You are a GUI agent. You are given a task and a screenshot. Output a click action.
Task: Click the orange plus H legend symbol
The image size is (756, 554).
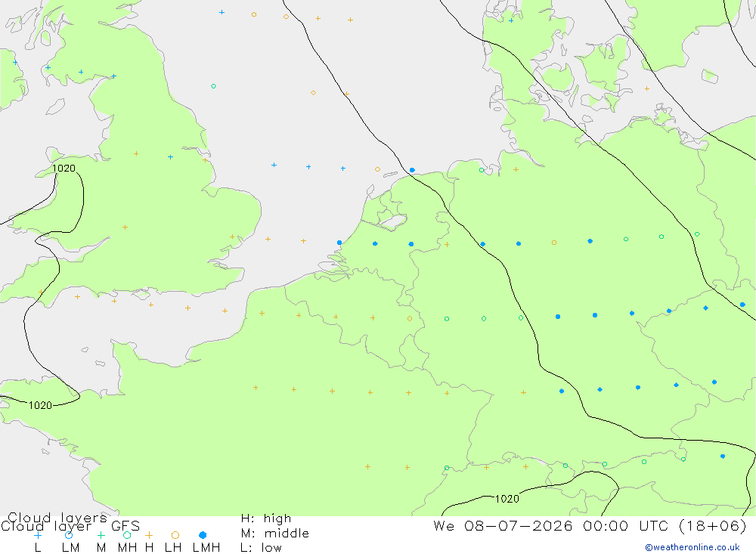[149, 535]
